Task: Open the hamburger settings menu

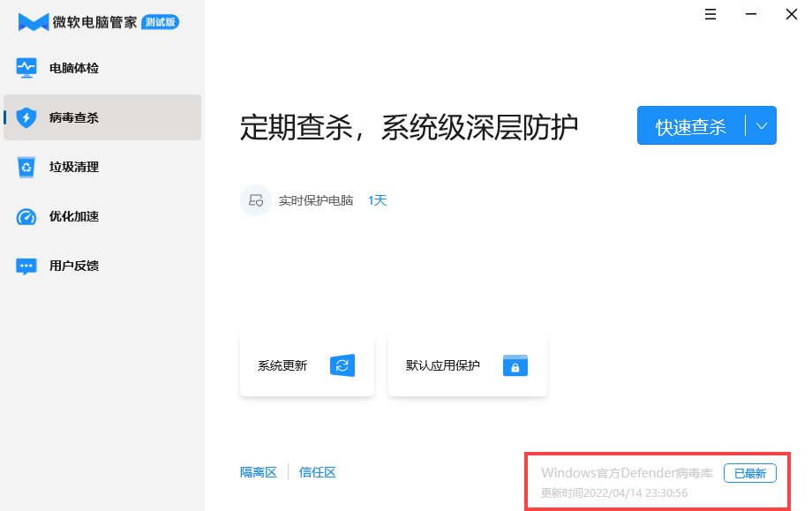Action: (x=710, y=14)
